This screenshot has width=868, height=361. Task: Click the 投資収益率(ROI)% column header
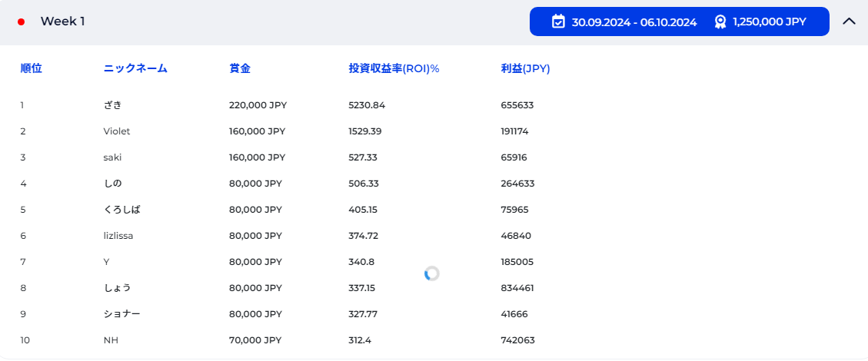click(x=394, y=68)
